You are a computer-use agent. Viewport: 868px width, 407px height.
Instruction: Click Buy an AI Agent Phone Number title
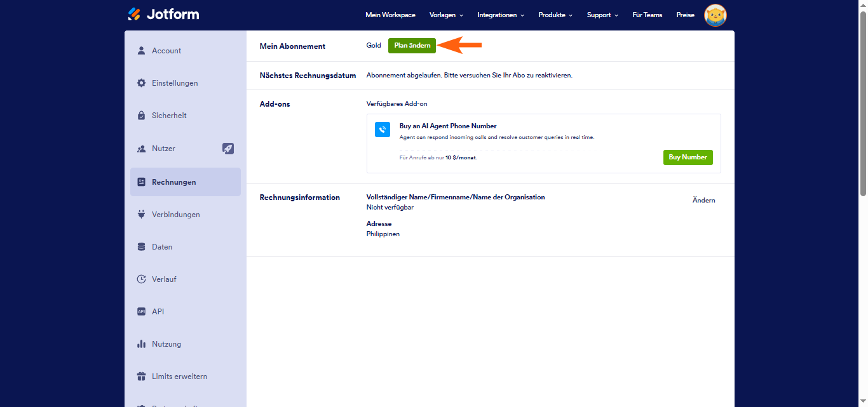pos(448,126)
